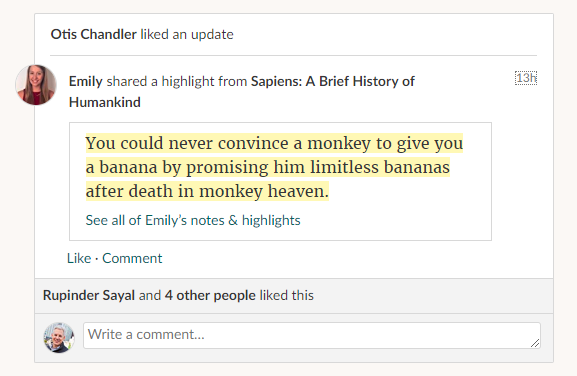Click the 13h timestamp
This screenshot has width=577, height=376.
tap(526, 78)
